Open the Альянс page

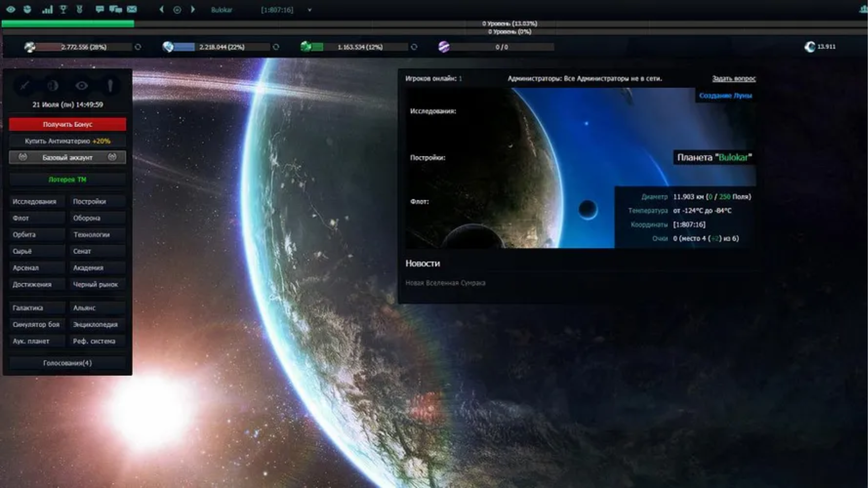point(98,308)
